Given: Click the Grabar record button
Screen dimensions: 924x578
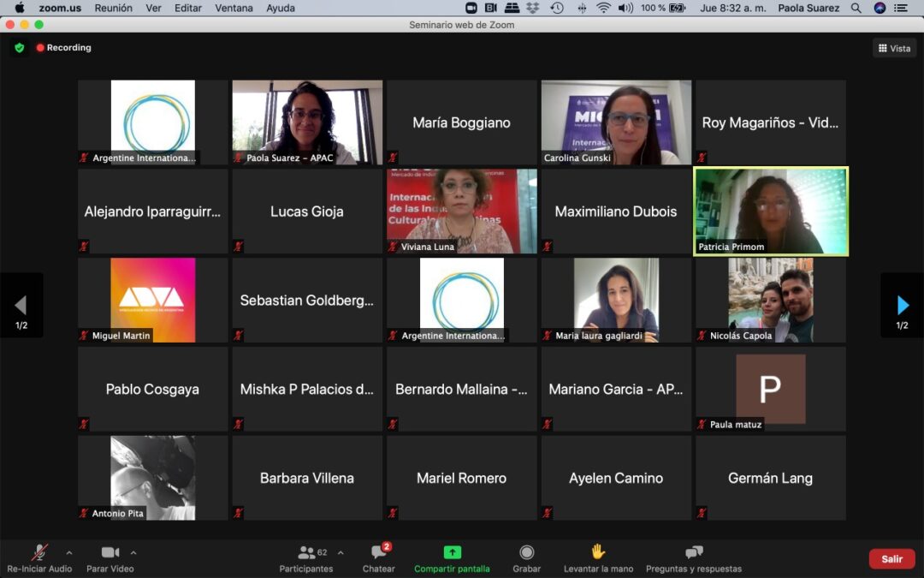Looking at the screenshot, I should click(x=527, y=558).
